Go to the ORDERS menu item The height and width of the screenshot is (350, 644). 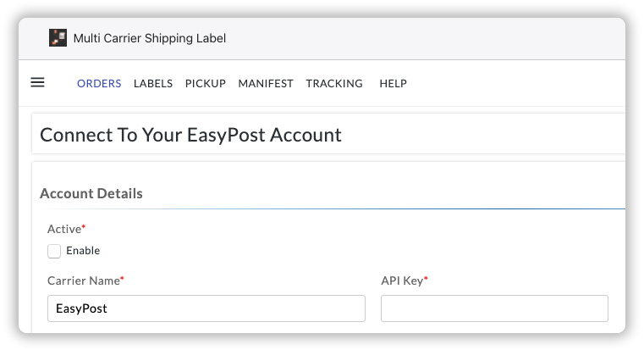coord(99,83)
